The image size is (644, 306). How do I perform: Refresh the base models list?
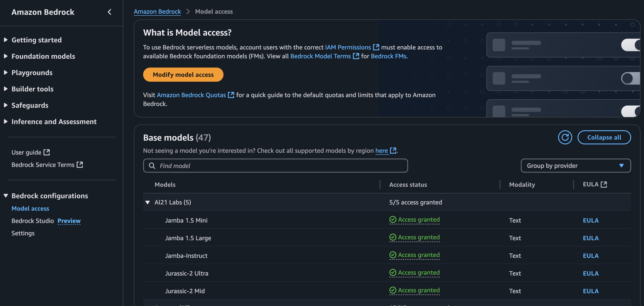(565, 137)
